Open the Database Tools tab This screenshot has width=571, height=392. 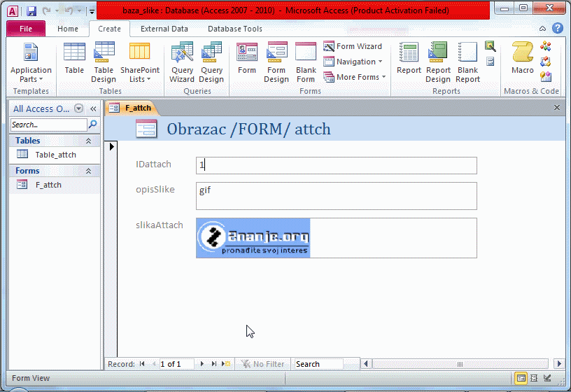tap(235, 29)
